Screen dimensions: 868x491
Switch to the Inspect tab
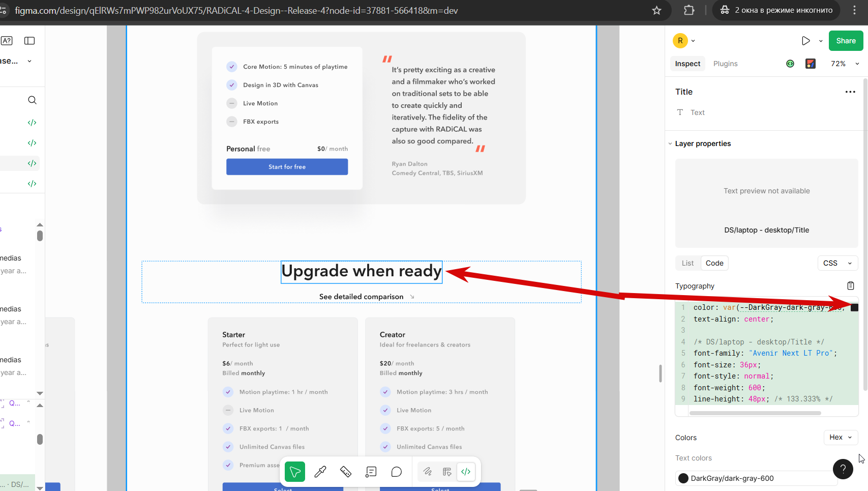[x=687, y=64]
